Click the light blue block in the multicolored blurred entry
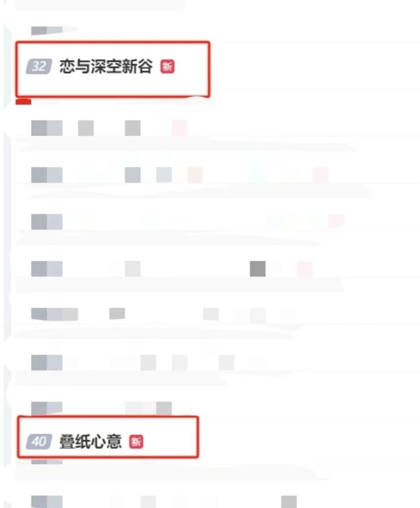This screenshot has height=508, width=420. tap(164, 175)
